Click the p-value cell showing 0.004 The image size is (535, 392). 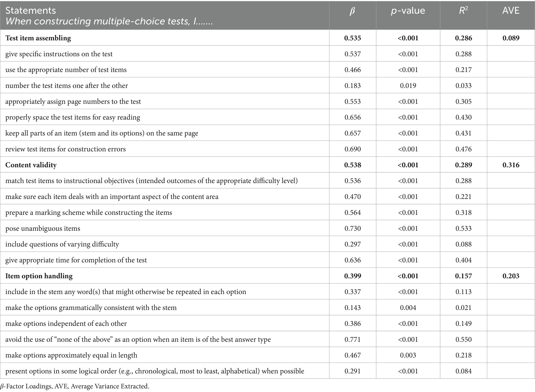click(x=408, y=308)
